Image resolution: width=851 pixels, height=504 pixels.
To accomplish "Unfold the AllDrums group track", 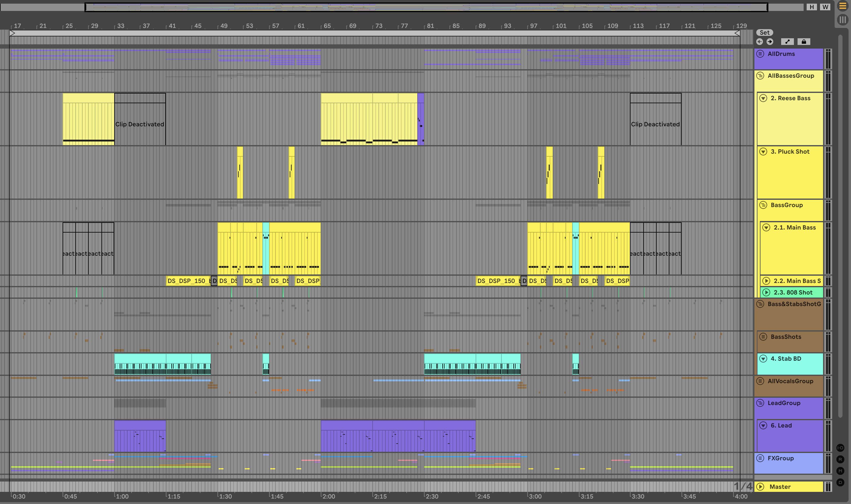I will (x=760, y=54).
